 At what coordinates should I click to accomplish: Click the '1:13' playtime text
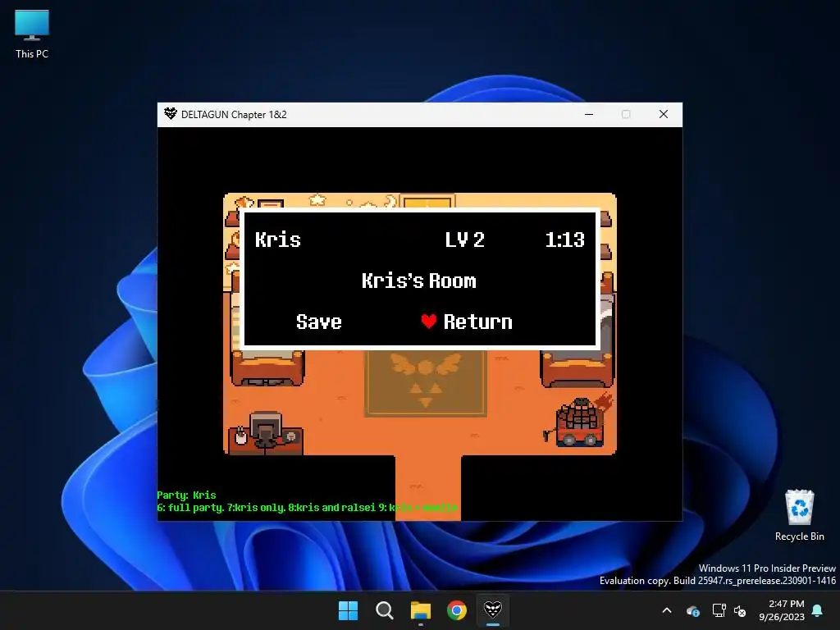[564, 239]
